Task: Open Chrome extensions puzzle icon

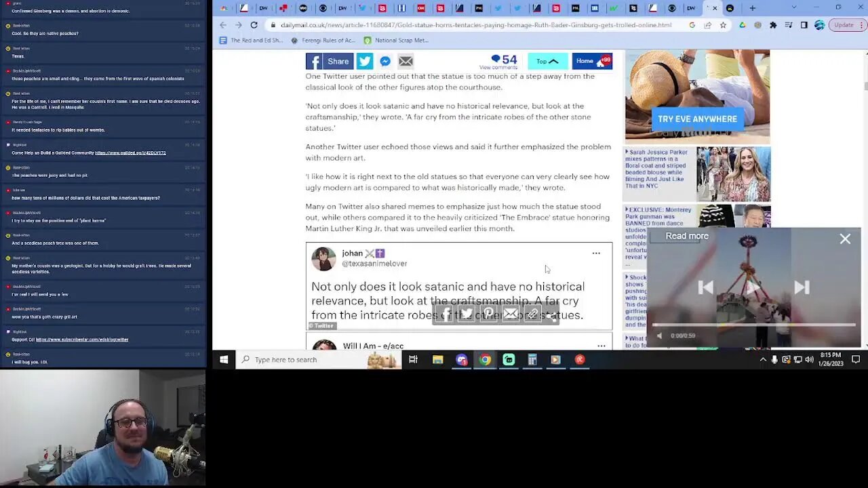Action: (x=773, y=25)
